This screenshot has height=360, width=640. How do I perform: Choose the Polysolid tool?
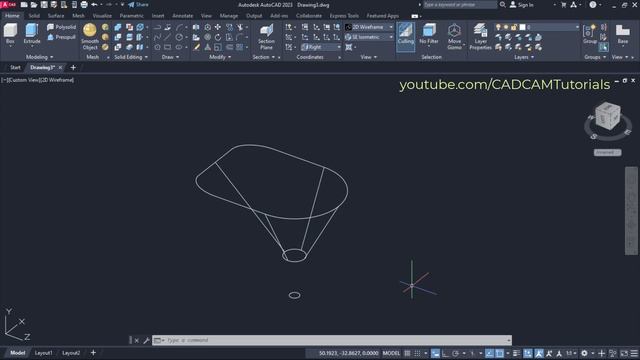coord(61,27)
